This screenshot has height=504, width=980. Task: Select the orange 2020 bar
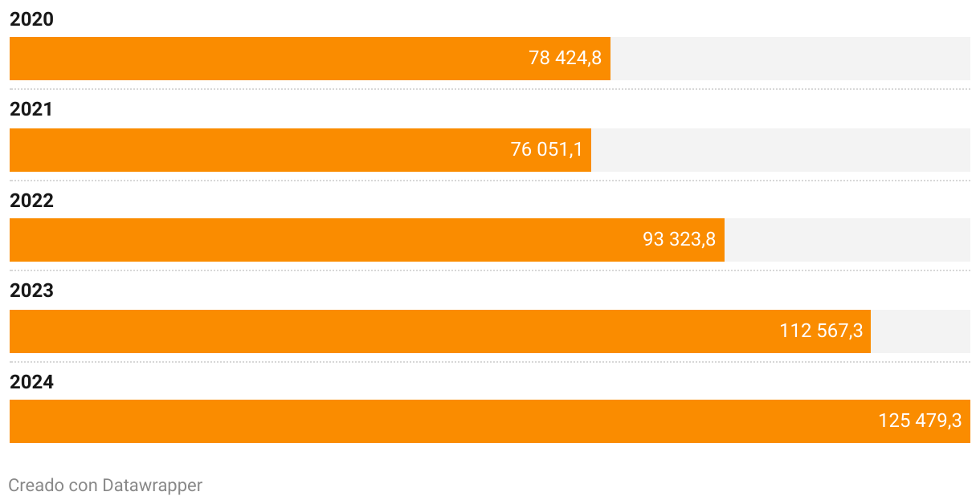(310, 59)
